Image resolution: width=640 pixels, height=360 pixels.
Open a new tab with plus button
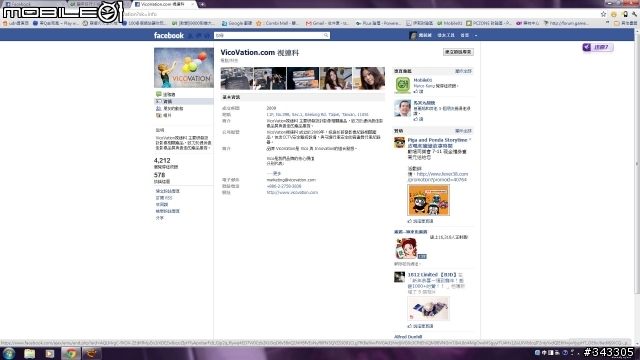(x=202, y=4)
